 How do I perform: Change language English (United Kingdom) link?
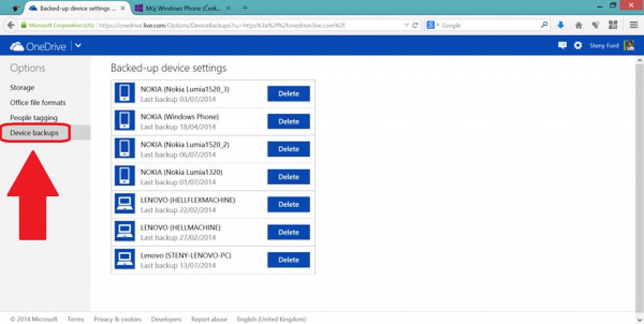271,319
